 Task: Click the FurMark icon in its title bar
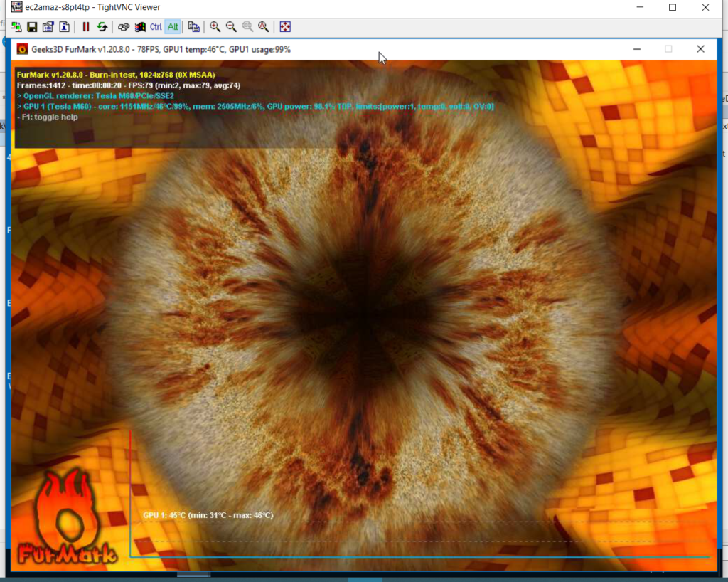(x=23, y=49)
